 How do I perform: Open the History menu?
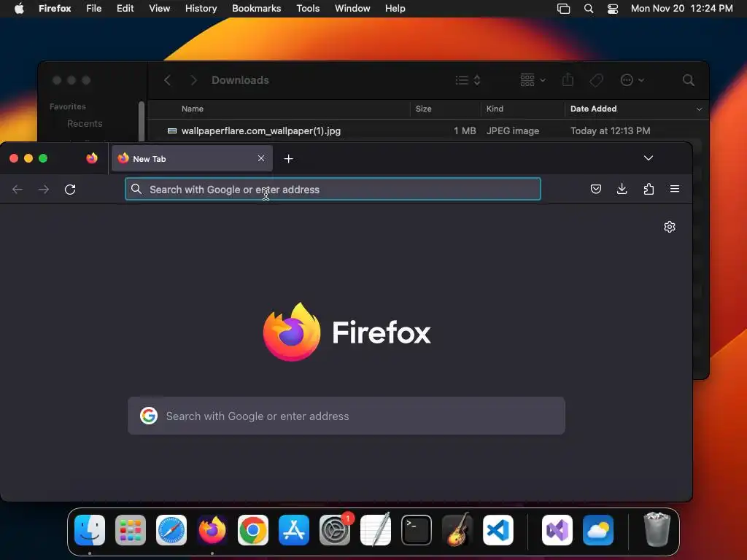tap(201, 9)
